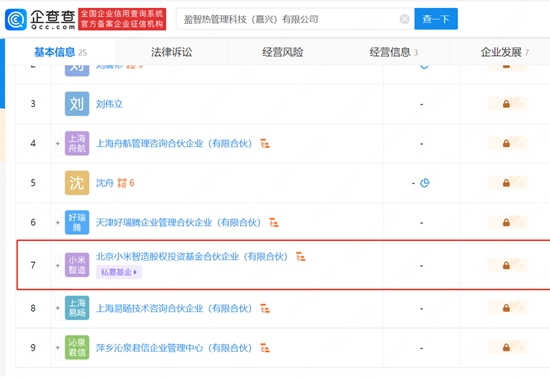Open the 经营风险 tab
This screenshot has height=378, width=550.
283,52
